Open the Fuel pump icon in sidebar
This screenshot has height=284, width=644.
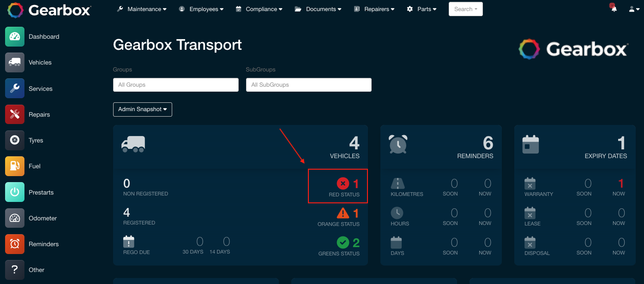[15, 166]
